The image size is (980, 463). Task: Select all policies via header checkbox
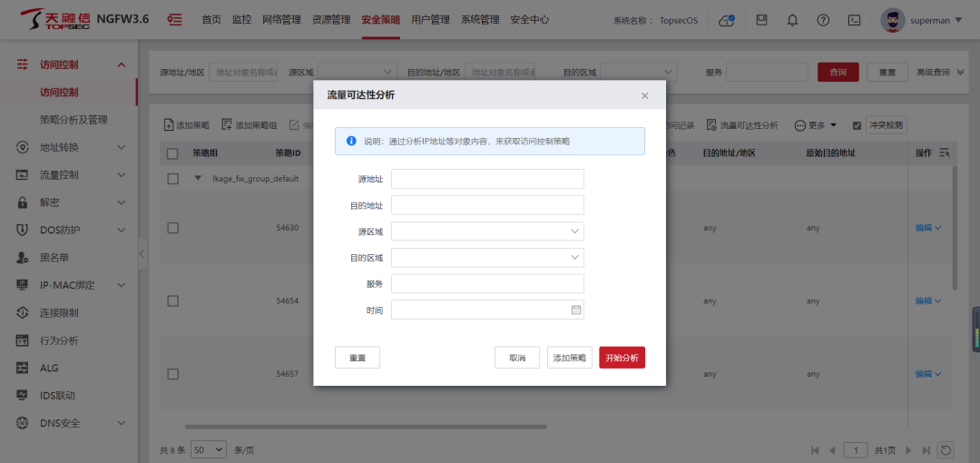click(173, 153)
